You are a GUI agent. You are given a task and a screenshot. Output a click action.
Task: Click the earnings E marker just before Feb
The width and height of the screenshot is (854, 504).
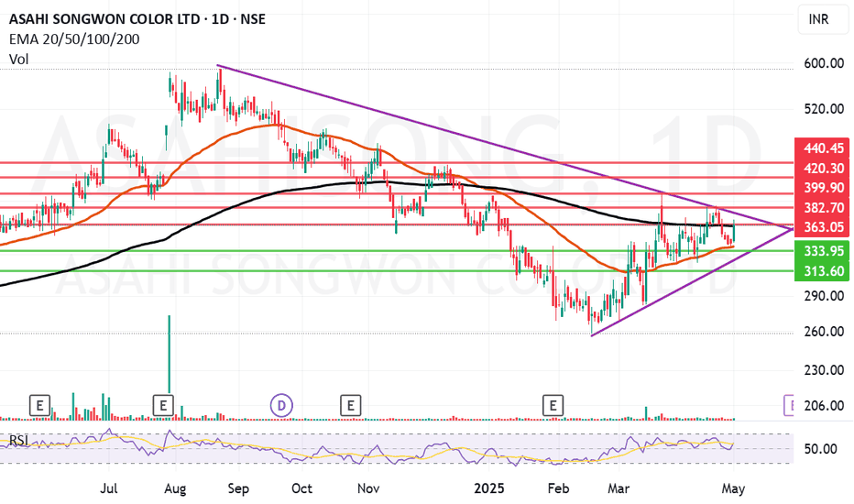point(553,405)
